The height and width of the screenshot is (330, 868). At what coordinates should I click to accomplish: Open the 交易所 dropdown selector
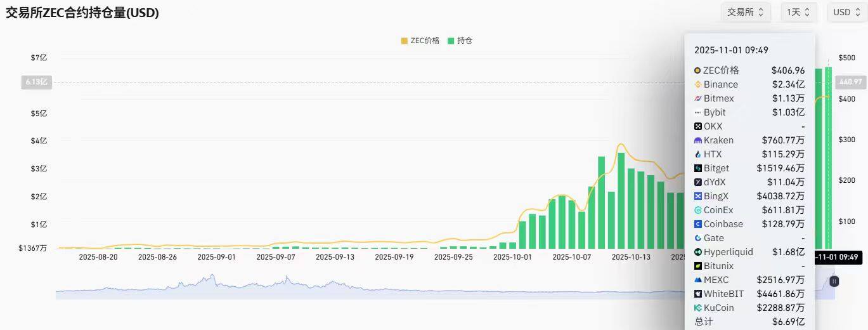tap(746, 12)
